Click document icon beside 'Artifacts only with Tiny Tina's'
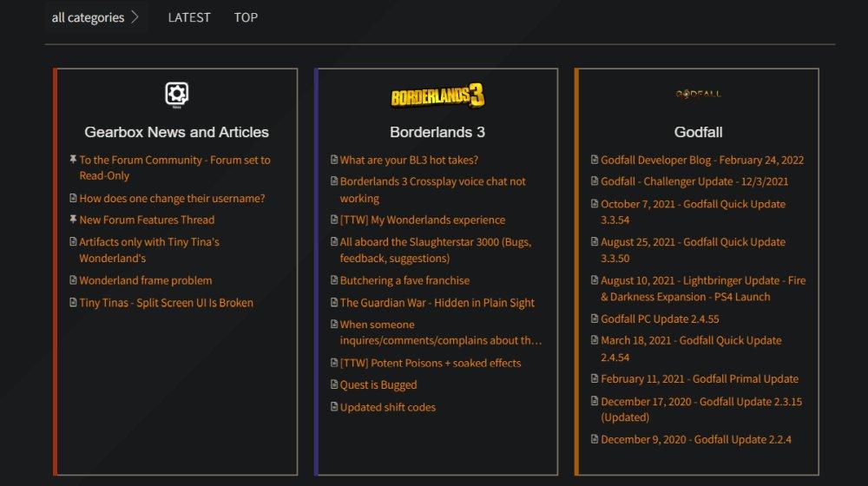This screenshot has width=868, height=486. coord(73,241)
